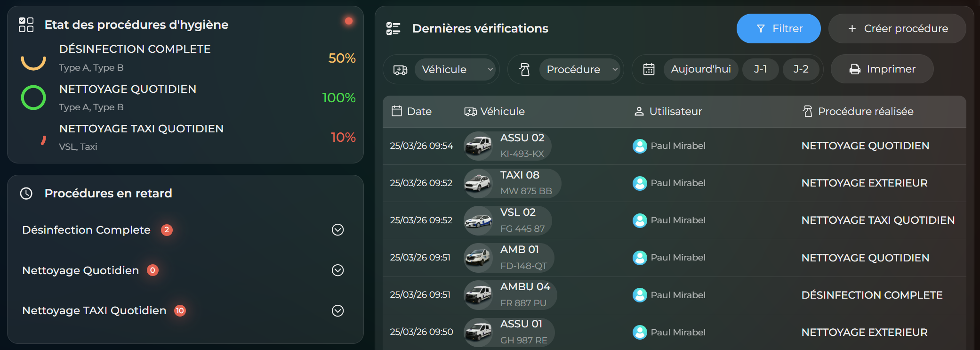980x350 pixels.
Task: Click the Dernières vérifications checklist icon
Action: pyautogui.click(x=393, y=28)
